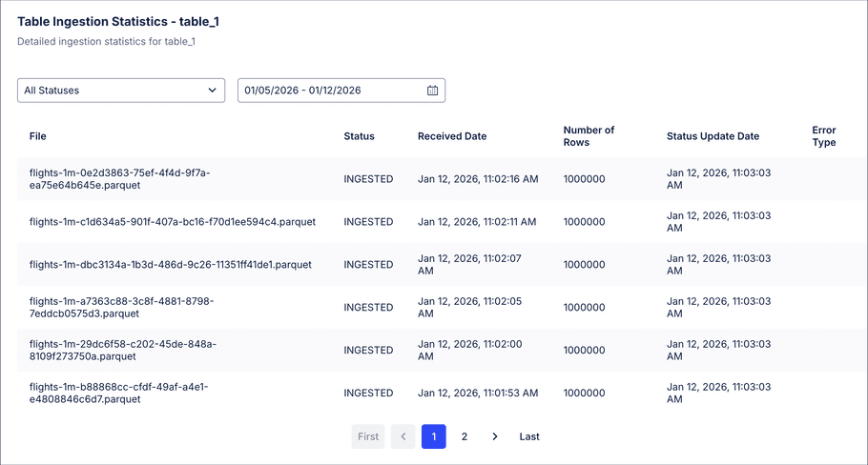This screenshot has height=465, width=868.
Task: Open the date range picker field
Action: click(x=329, y=91)
